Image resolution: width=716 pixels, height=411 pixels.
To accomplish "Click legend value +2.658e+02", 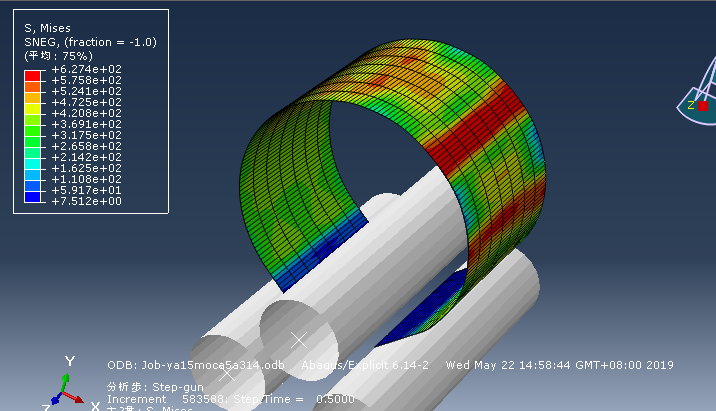I will pos(87,146).
